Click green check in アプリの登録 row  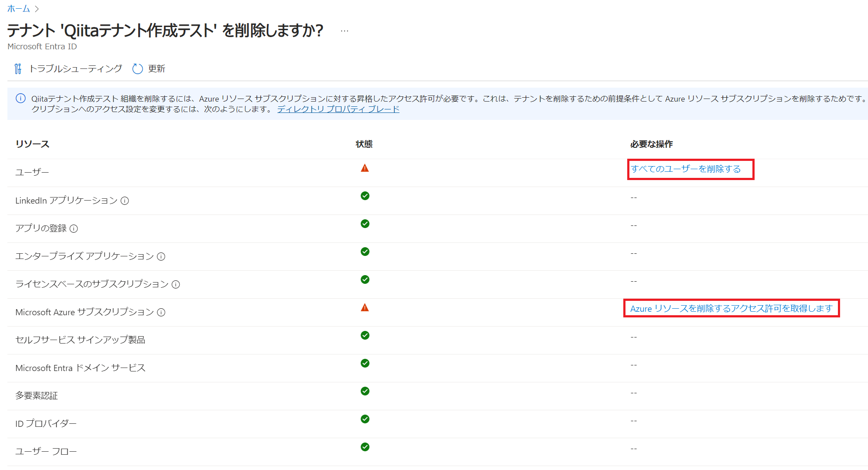point(365,224)
